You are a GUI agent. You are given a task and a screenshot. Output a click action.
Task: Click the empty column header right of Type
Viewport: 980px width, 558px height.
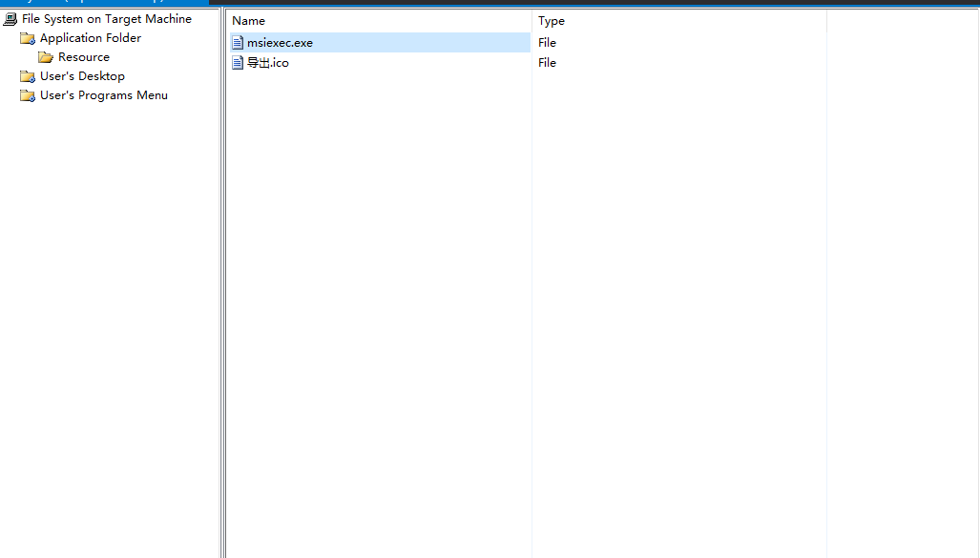(902, 21)
